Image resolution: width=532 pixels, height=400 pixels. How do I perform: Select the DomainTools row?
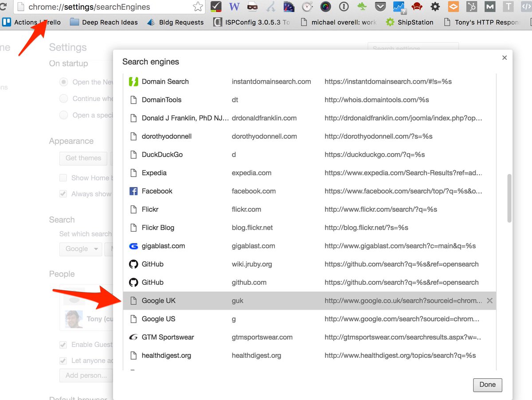(309, 100)
